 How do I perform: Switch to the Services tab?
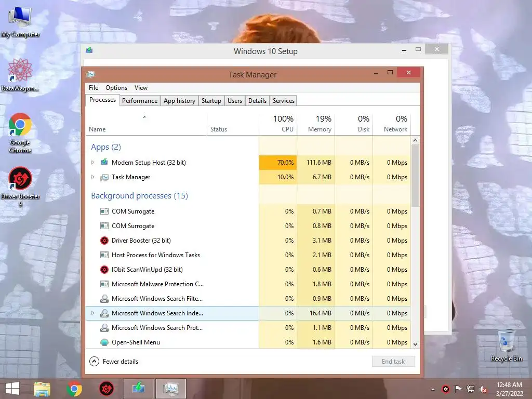[284, 100]
